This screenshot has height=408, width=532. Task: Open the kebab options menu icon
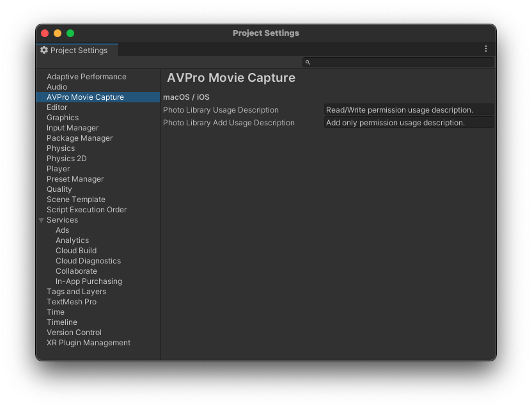point(485,49)
